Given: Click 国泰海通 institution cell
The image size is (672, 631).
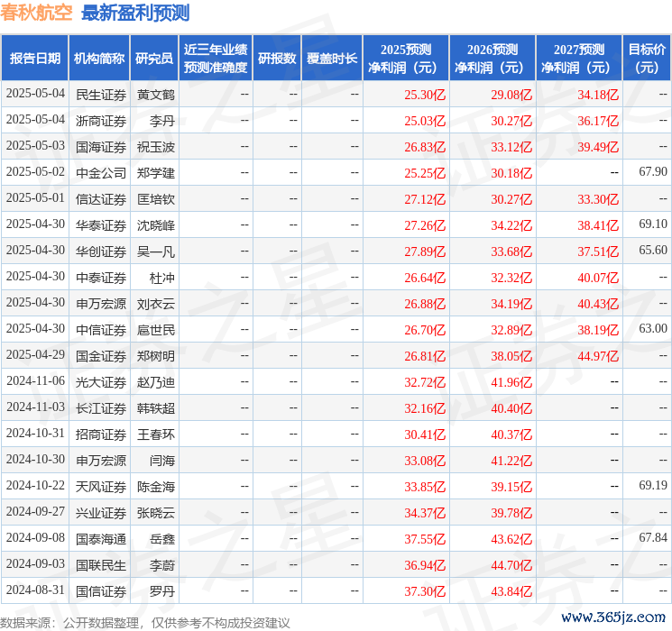Looking at the screenshot, I should 101,539.
